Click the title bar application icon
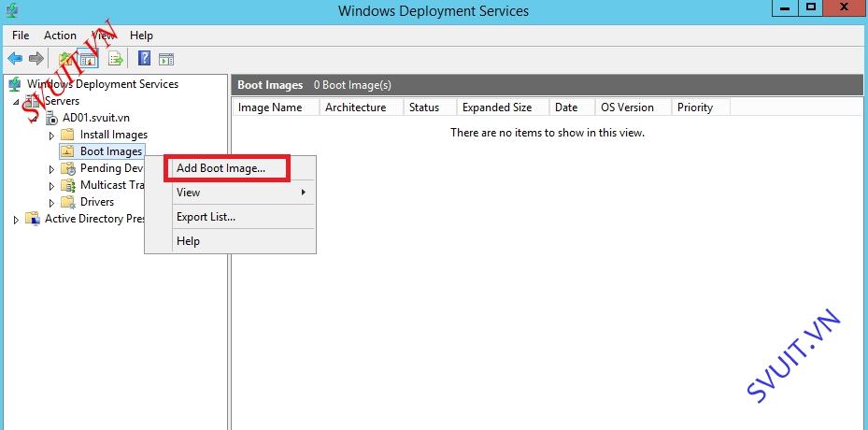 [x=11, y=10]
